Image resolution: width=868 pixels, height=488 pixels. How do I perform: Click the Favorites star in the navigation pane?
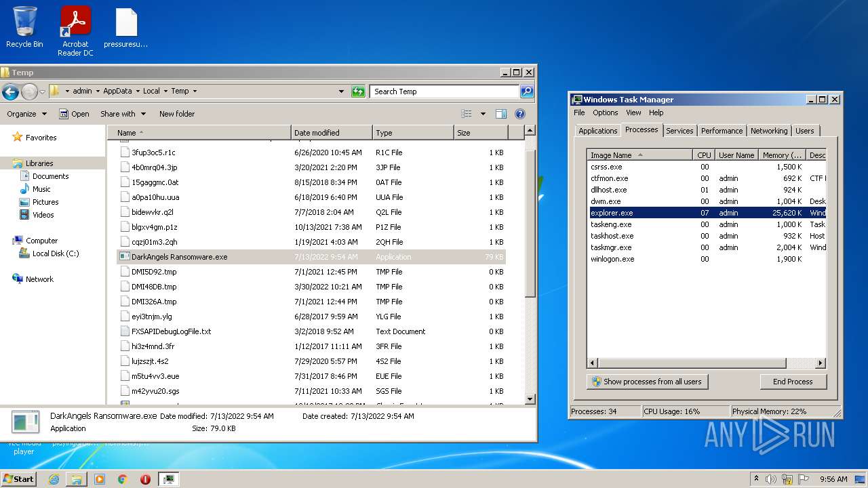[18, 137]
